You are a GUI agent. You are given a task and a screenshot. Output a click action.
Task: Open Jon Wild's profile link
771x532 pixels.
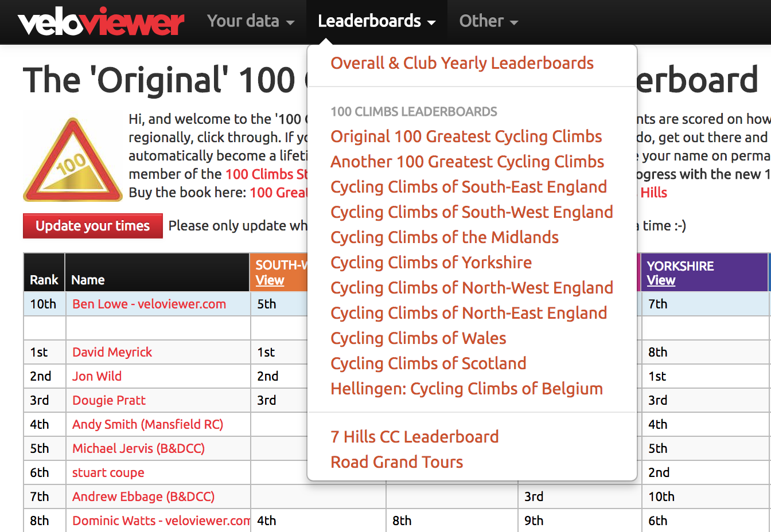click(x=97, y=377)
